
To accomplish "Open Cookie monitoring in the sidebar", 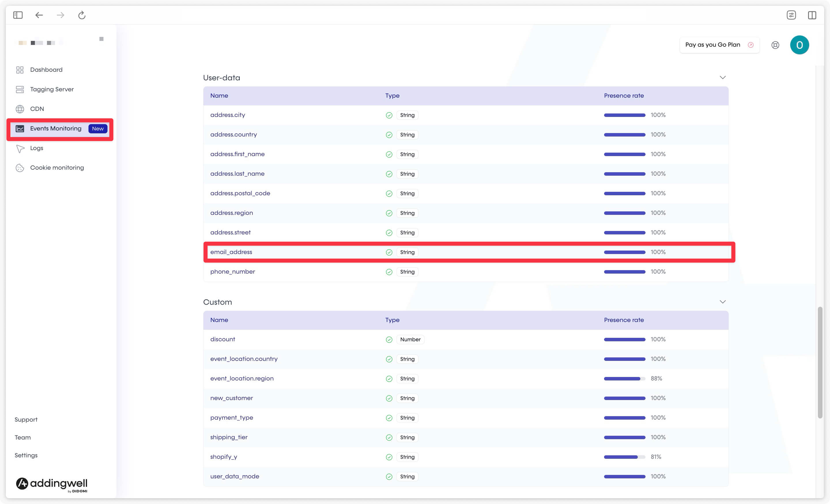I will (x=57, y=168).
